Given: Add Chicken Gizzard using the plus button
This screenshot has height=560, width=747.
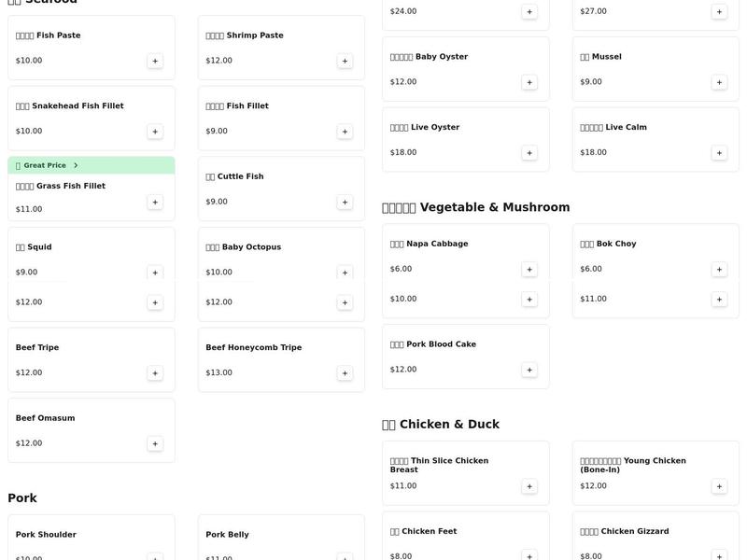Looking at the screenshot, I should 717,554.
